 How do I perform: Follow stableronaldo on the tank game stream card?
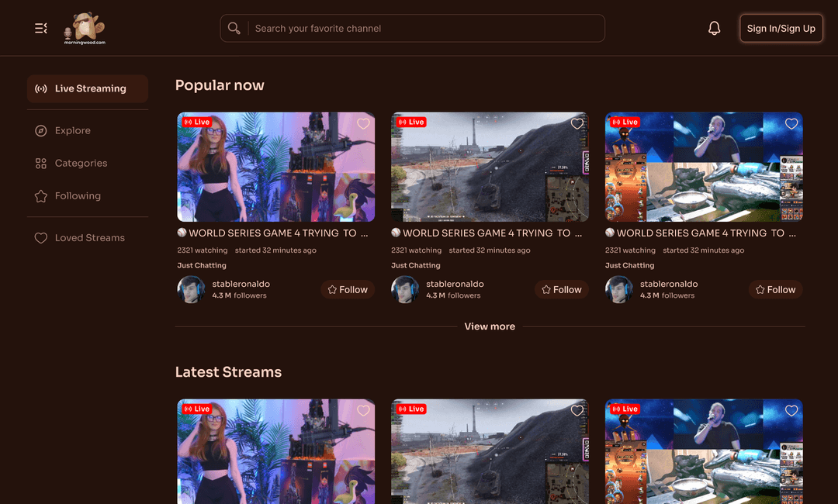point(561,289)
